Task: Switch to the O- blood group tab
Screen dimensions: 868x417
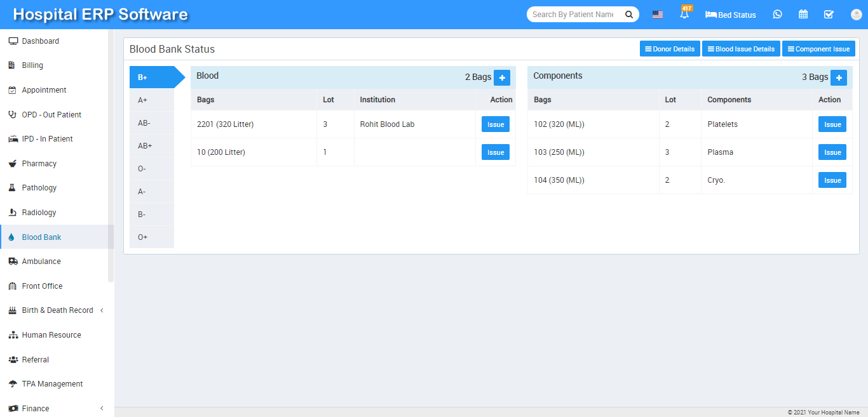Action: coord(142,169)
